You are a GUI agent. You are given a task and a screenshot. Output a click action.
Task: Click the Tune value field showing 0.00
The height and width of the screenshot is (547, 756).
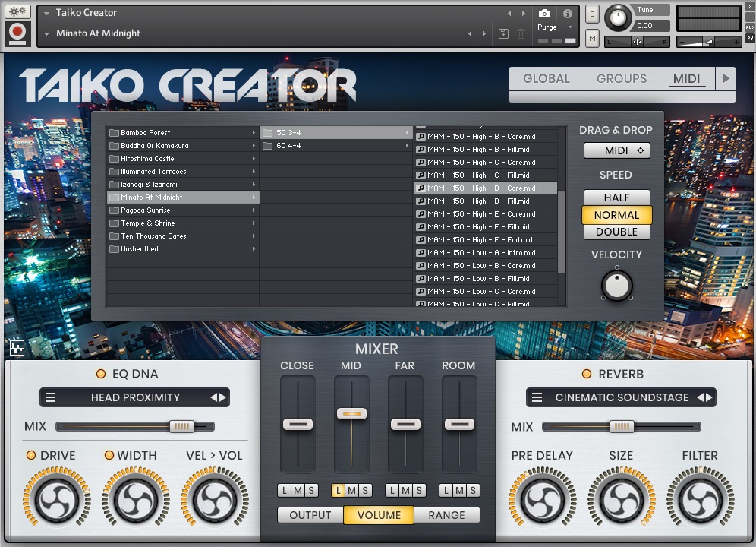click(650, 26)
